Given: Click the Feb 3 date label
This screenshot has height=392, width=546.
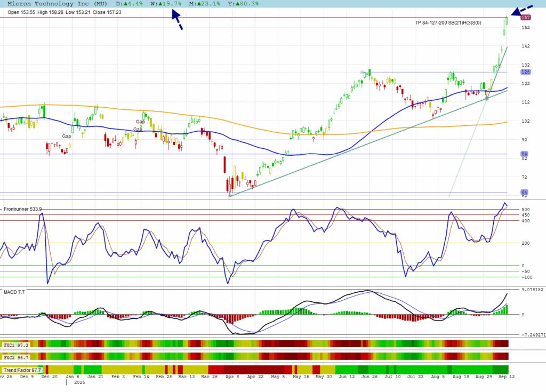Looking at the screenshot, I should coord(118,377).
